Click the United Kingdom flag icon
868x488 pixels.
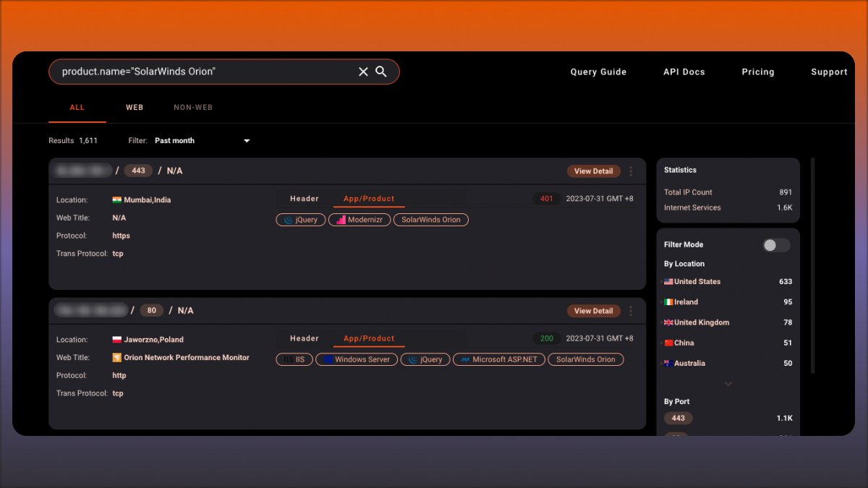point(668,322)
